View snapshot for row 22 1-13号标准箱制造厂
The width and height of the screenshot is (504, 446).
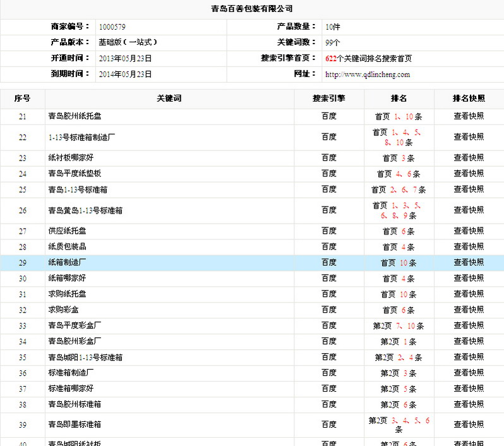coord(469,137)
